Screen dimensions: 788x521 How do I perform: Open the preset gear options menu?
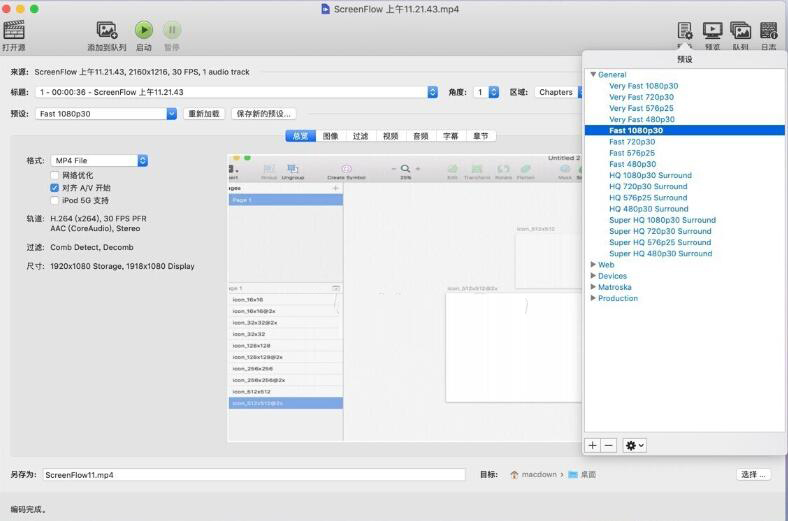[x=634, y=446]
